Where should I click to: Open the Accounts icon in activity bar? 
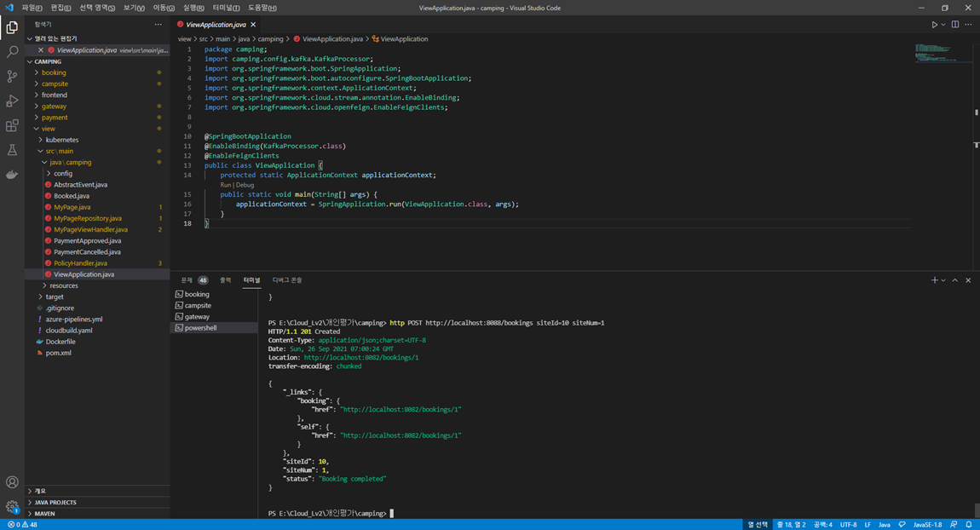coord(12,482)
